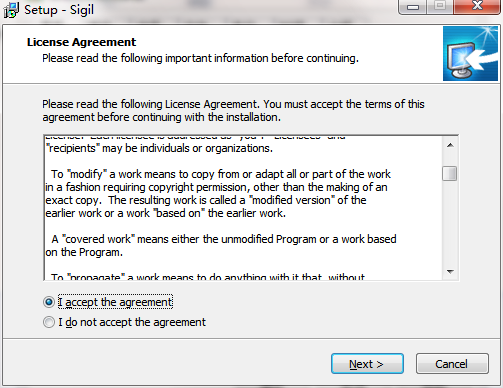This screenshot has width=503, height=388.
Task: Close the Setup - Sigil window
Action: point(477,7)
